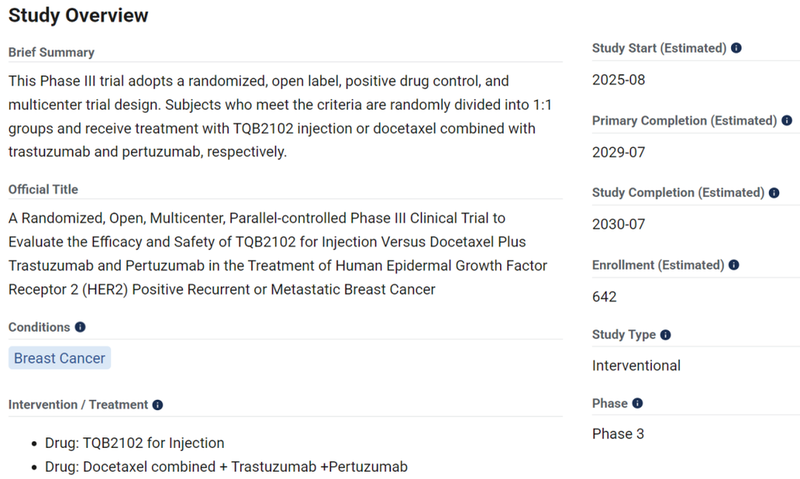The height and width of the screenshot is (479, 800).
Task: Show info for Primary Completion (Estimated)
Action: point(786,120)
